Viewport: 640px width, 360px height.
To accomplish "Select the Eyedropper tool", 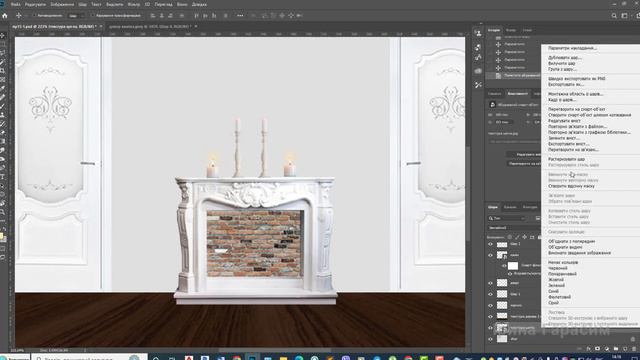I will [2, 88].
